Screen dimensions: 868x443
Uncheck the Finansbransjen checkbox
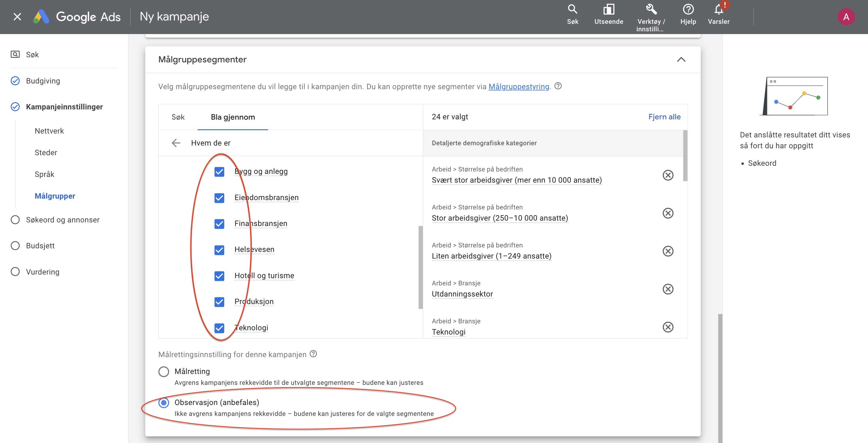tap(219, 224)
